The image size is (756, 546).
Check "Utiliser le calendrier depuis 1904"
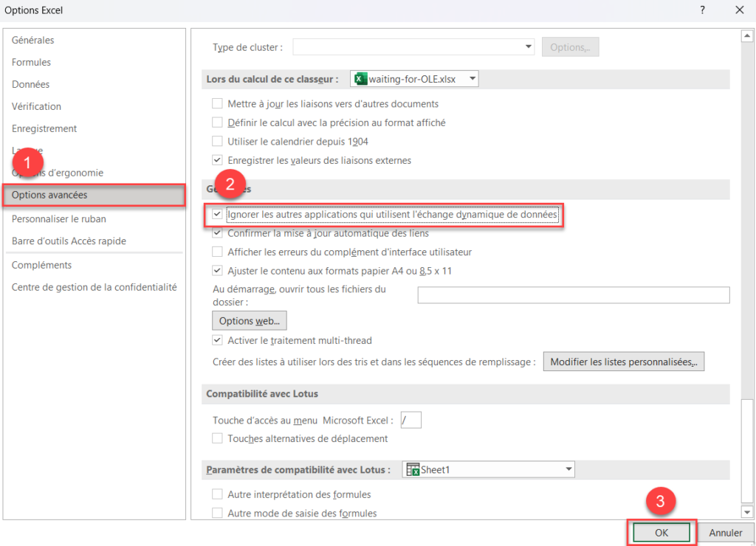pyautogui.click(x=218, y=141)
